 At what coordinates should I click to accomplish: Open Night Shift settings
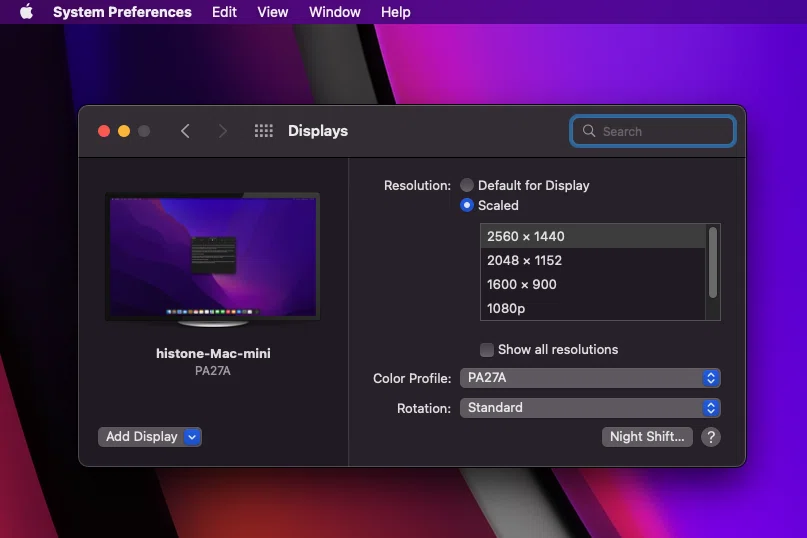647,437
